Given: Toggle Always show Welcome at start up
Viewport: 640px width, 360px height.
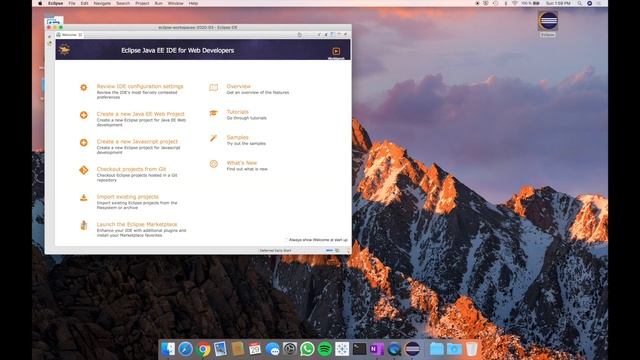Looking at the screenshot, I should pos(287,240).
